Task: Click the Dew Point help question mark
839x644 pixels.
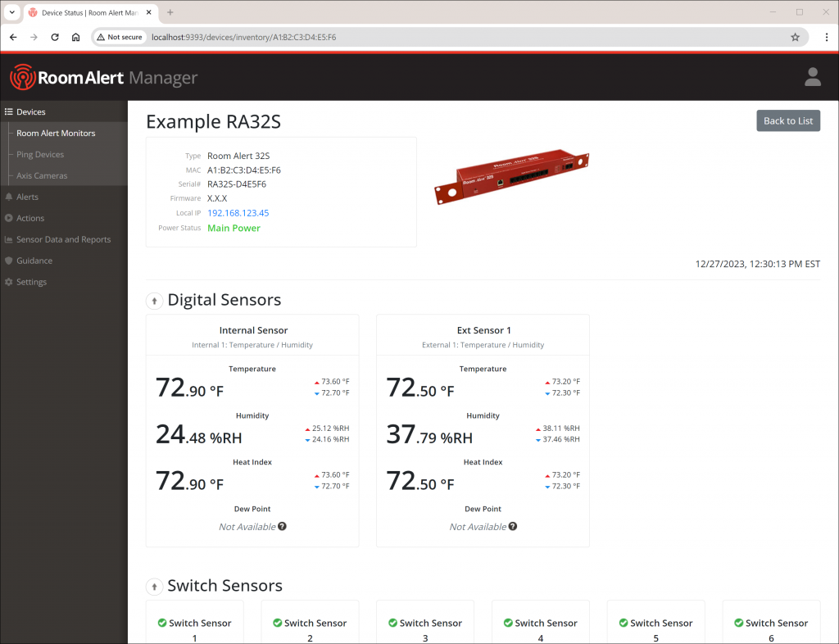Action: [x=281, y=527]
